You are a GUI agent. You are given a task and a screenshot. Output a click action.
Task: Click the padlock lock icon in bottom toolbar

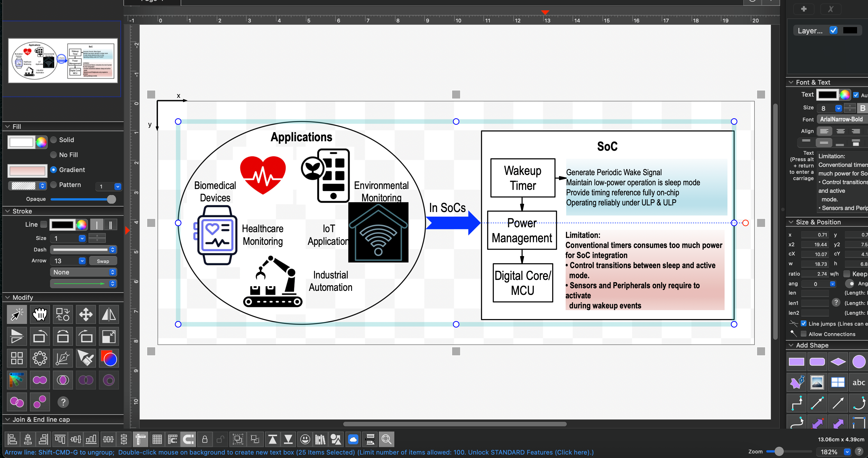205,439
